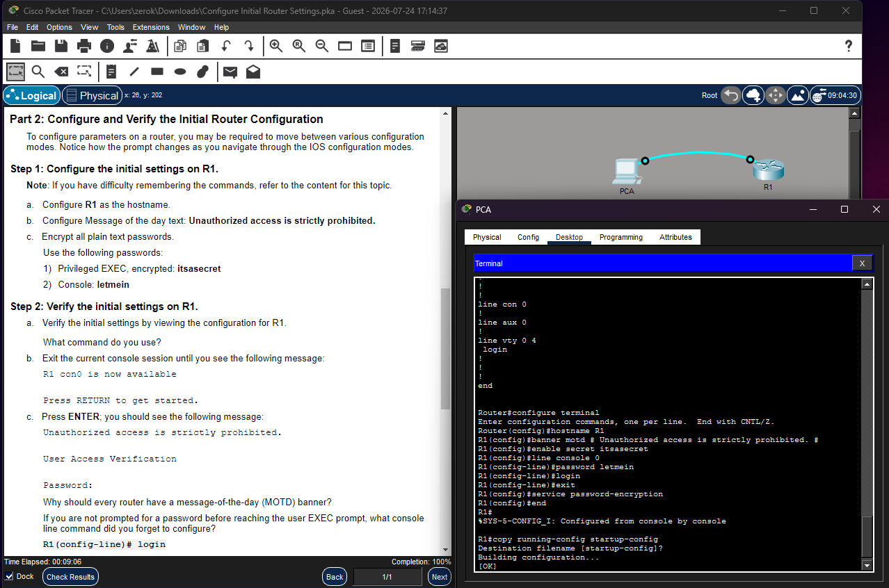The height and width of the screenshot is (588, 889).
Task: Open the PCA Attributes tab
Action: tap(675, 237)
